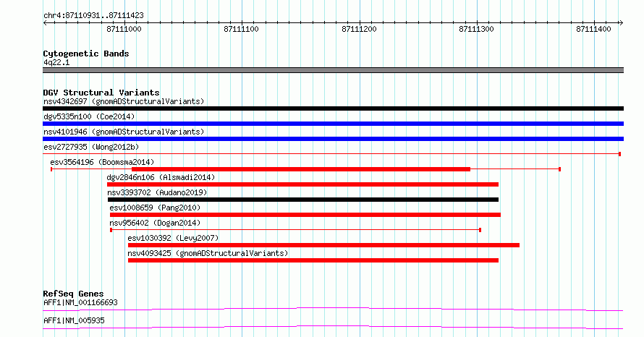
Task: Click the 87111300 ruler coordinate
Action: pos(476,29)
